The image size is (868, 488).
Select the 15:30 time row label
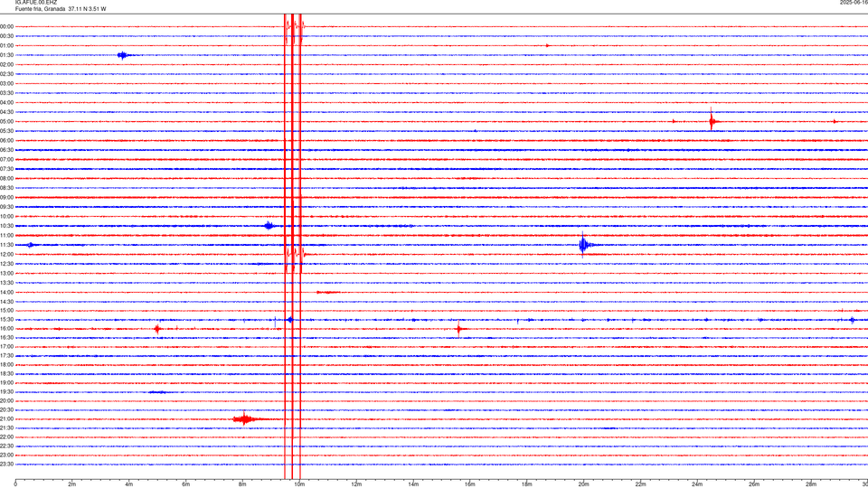click(x=6, y=320)
